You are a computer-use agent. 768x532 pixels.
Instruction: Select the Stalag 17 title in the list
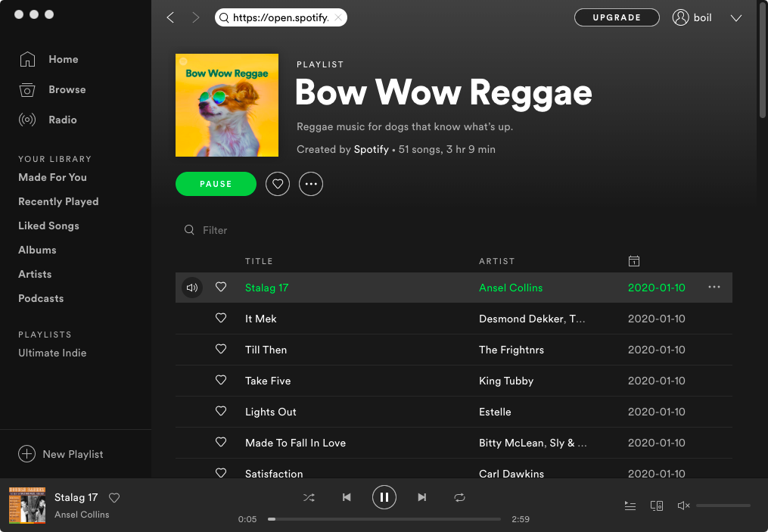266,288
